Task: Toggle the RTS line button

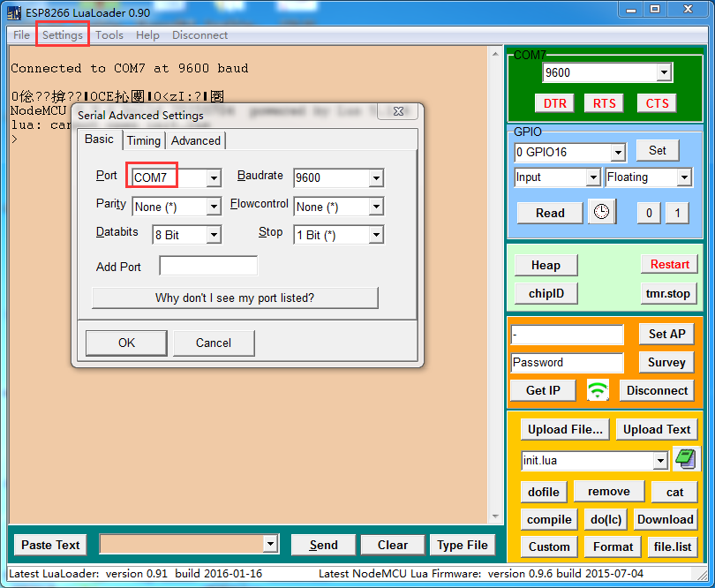Action: [605, 103]
